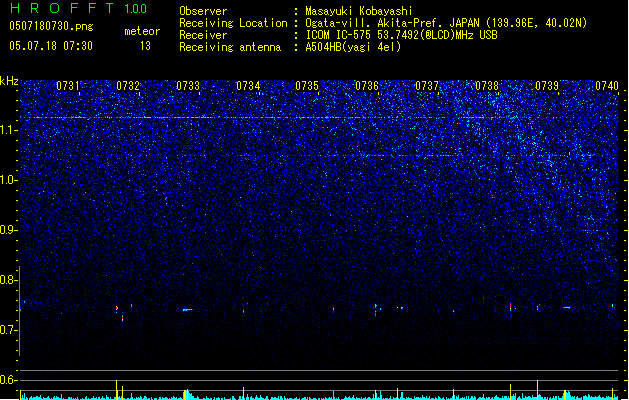Select observer name Masayuki Kobayashi

click(x=359, y=11)
